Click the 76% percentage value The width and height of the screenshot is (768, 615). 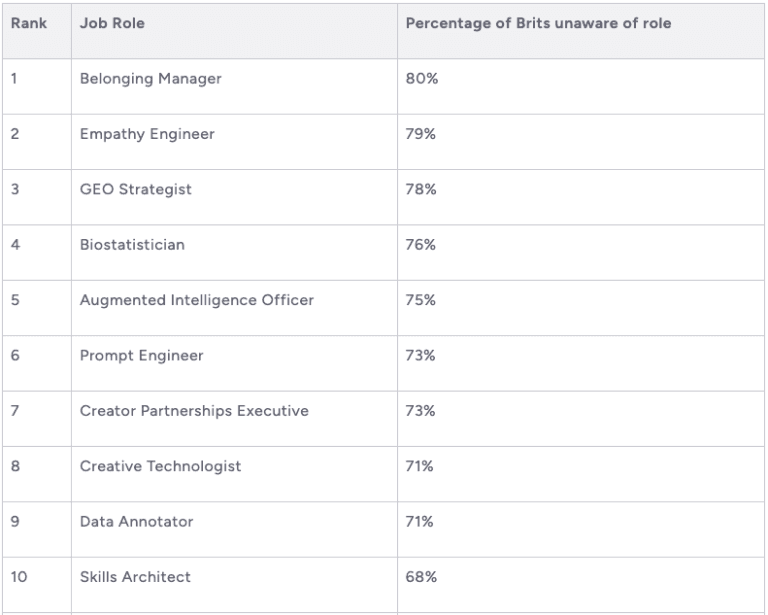click(421, 245)
